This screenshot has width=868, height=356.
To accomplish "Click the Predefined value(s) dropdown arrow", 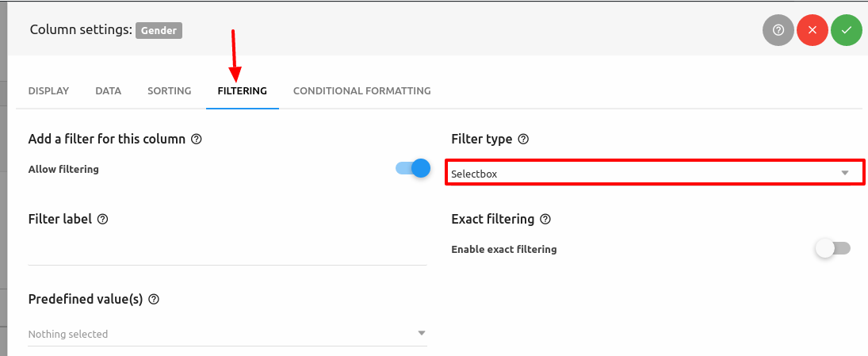I will click(x=421, y=333).
